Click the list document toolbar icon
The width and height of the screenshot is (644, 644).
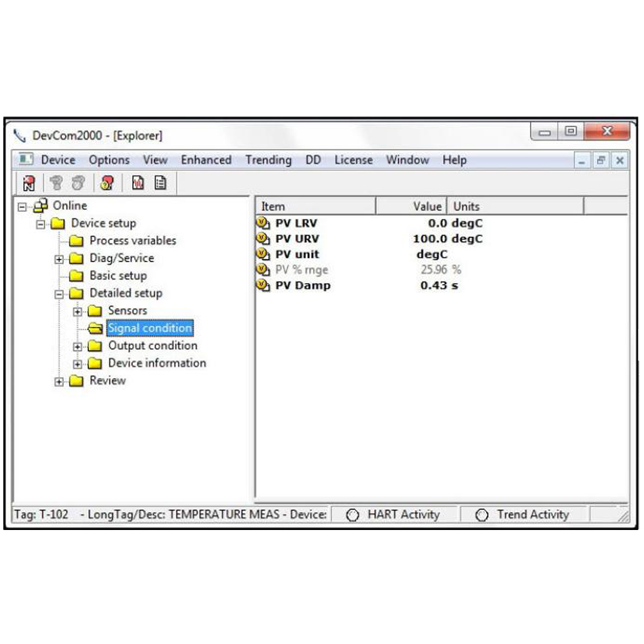coord(160,183)
